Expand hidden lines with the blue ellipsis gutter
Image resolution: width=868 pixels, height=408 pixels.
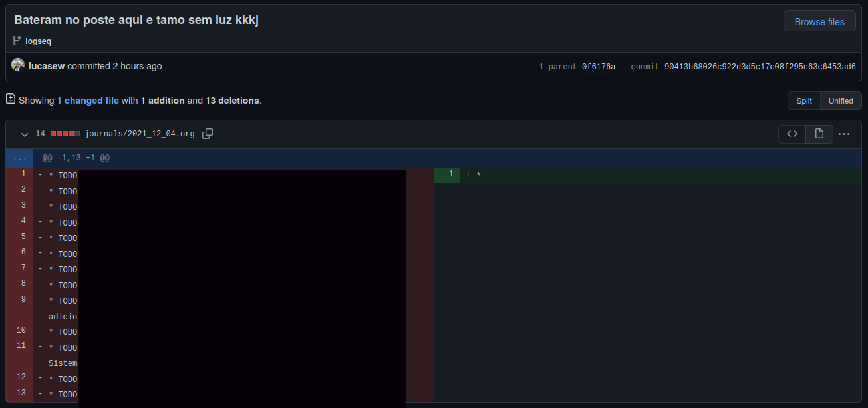point(19,158)
